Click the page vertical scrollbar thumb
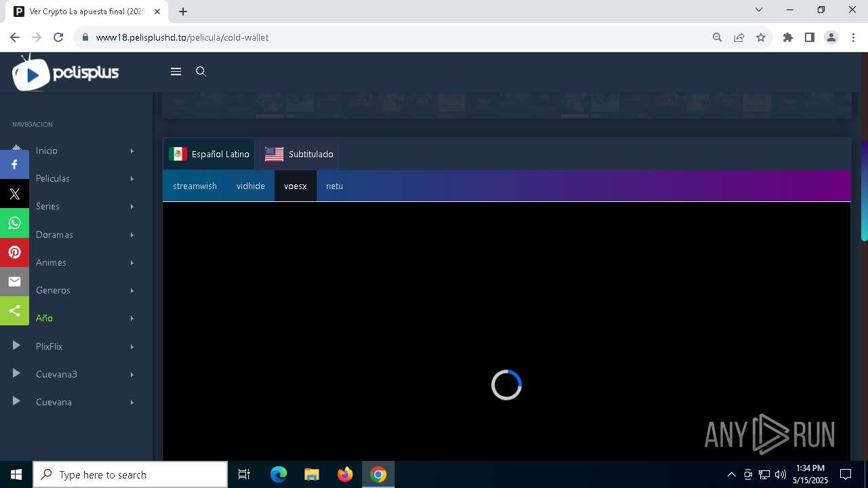Screen dimensions: 868x488 864,190
